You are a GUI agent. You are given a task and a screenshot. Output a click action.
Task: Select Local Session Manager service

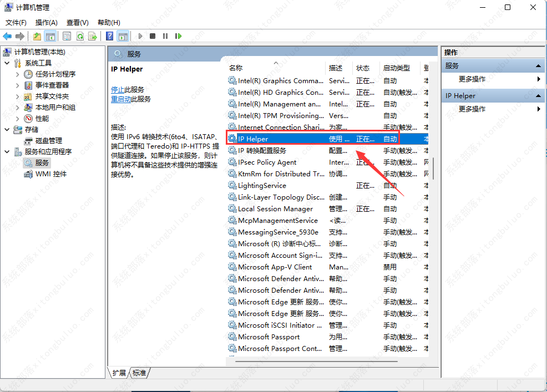328,209
